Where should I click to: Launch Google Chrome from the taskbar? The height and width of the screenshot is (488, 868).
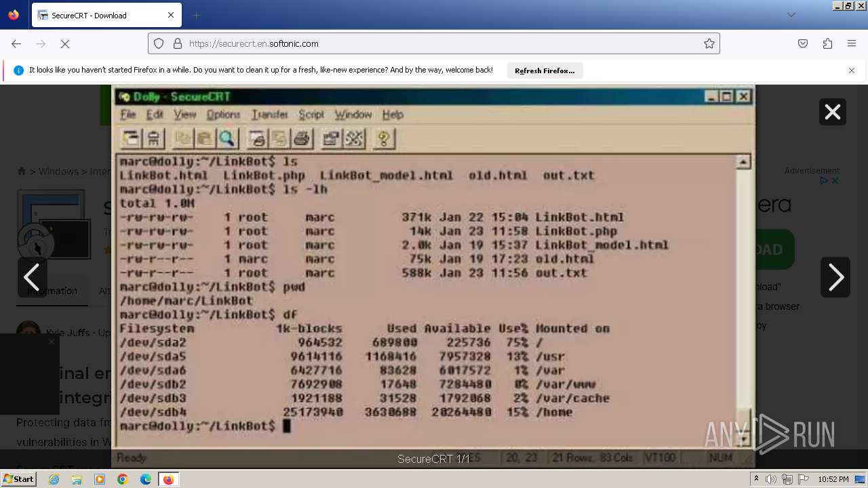point(123,479)
